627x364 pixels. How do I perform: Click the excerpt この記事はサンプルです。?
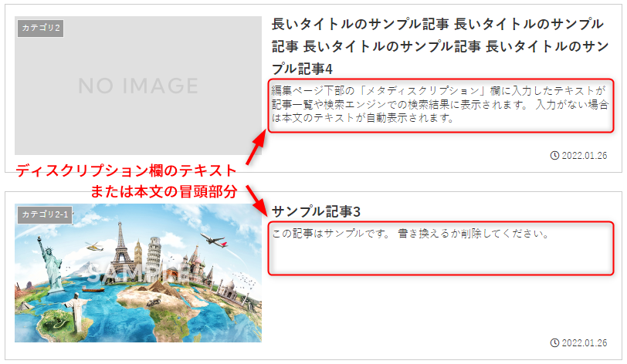point(411,234)
